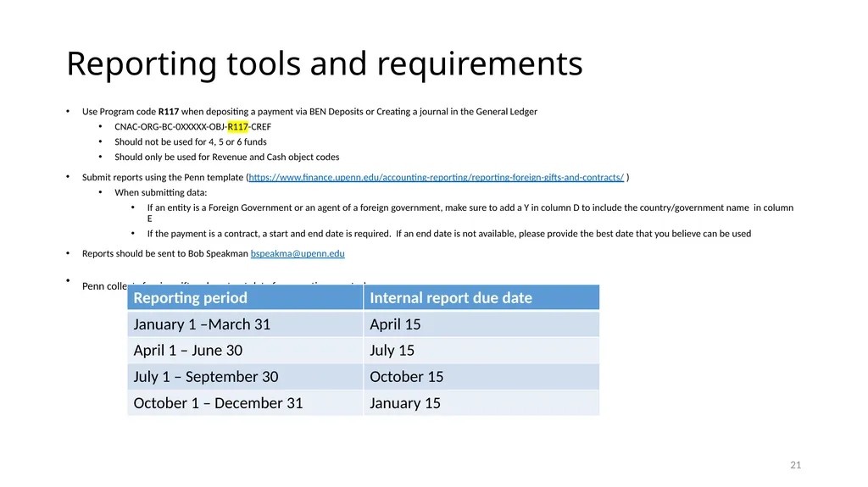This screenshot has width=868, height=487.
Task: Select the 'October 1 – December 31' cell
Action: click(x=245, y=403)
